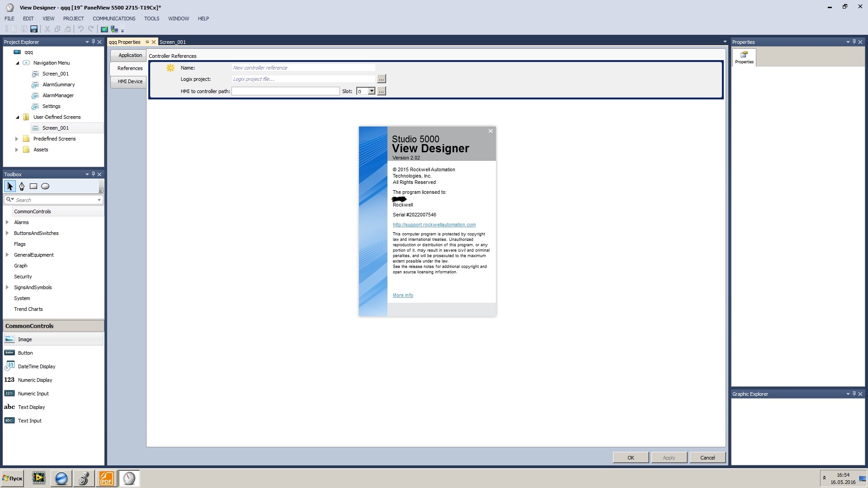Browse for the HMI to controller path
Screen dimensions: 868x488
coord(382,91)
